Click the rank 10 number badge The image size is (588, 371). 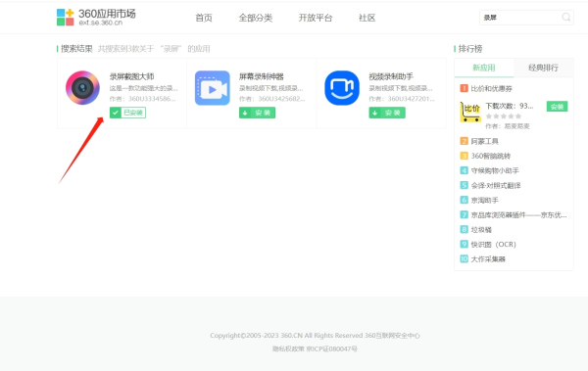click(464, 259)
